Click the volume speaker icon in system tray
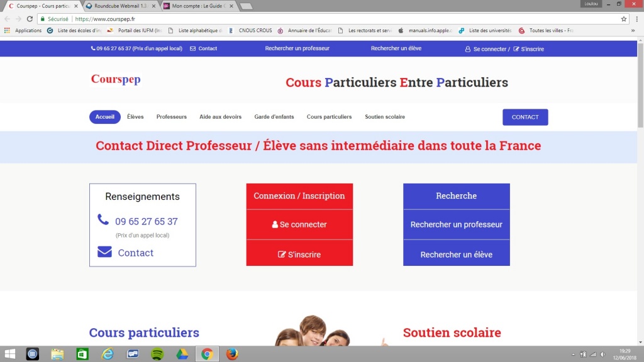The height and width of the screenshot is (362, 644). click(x=602, y=354)
